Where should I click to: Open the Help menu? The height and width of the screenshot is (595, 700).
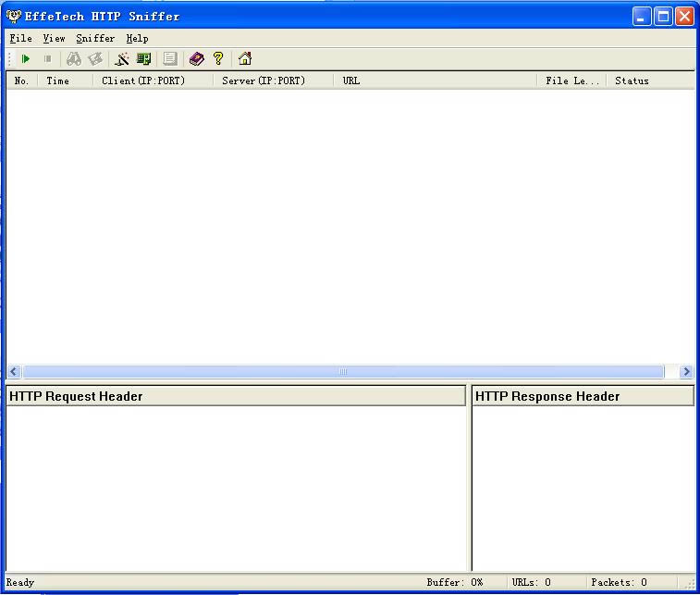coord(137,39)
